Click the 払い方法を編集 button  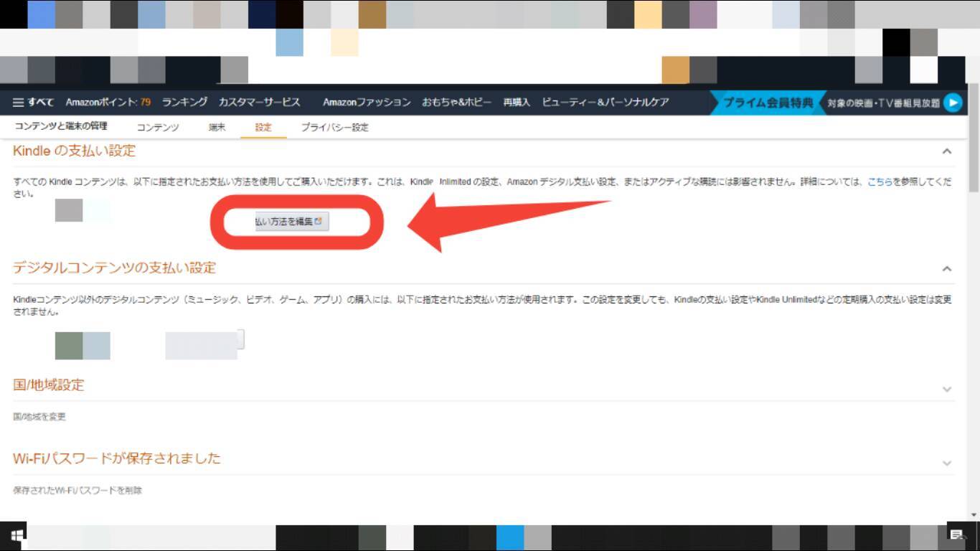[292, 222]
